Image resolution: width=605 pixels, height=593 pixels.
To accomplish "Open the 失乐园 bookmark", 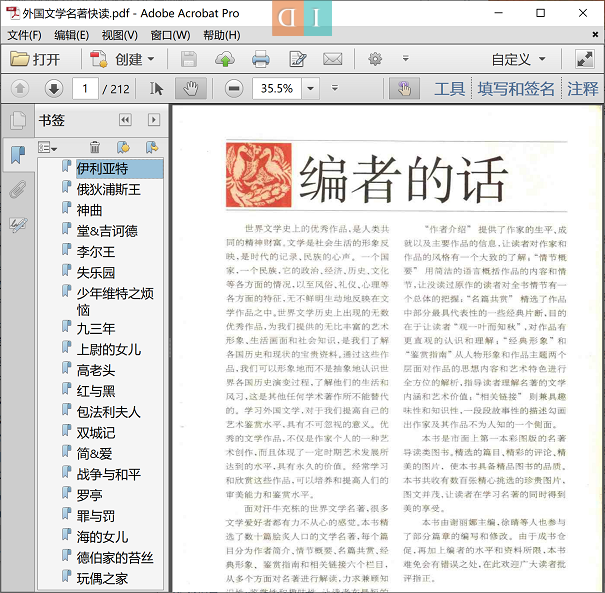I will 96,273.
